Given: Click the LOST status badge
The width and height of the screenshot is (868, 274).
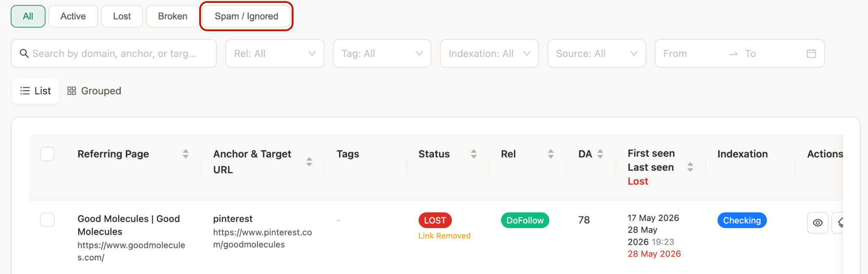Looking at the screenshot, I should (x=435, y=220).
